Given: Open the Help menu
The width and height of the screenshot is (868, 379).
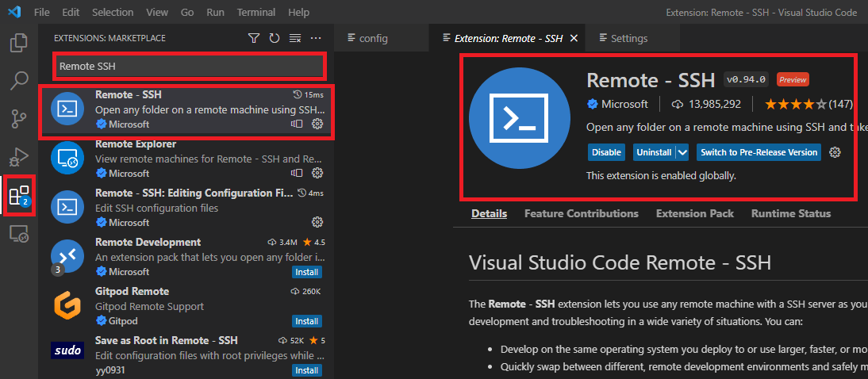Looking at the screenshot, I should tap(299, 12).
